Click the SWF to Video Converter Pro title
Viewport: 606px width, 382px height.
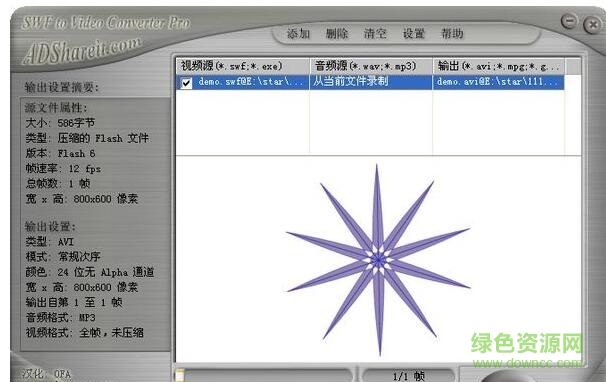point(106,23)
